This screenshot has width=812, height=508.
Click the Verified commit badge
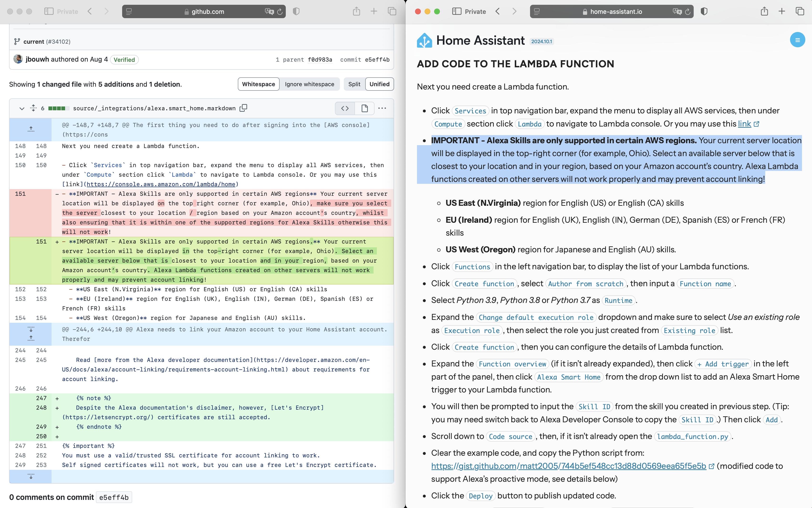(124, 59)
